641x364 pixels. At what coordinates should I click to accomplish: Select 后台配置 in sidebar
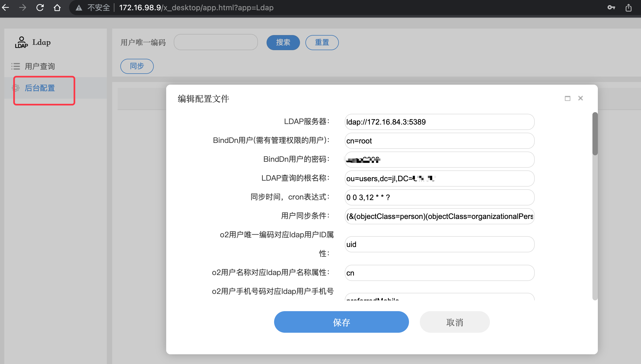click(40, 88)
